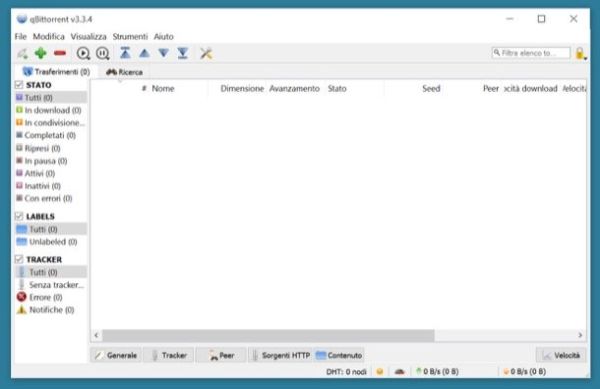Switch to the Ricerca tab

pos(124,72)
